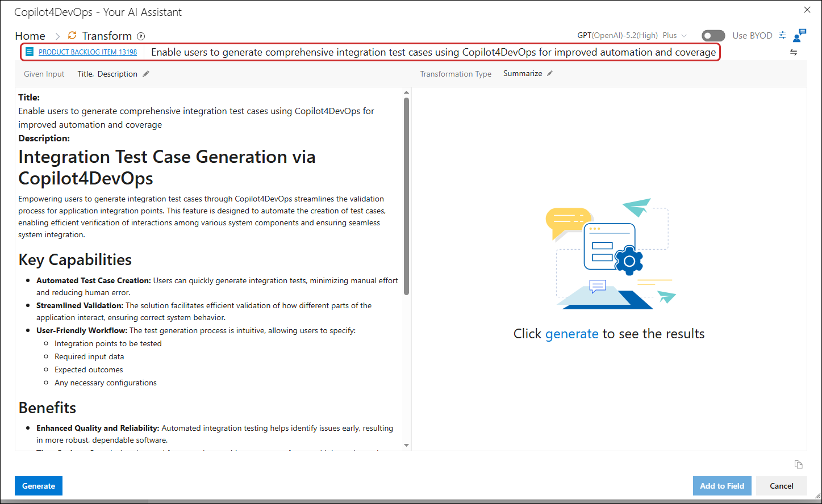The image size is (822, 504).
Task: Click the 'Description:' label in input panel
Action: click(44, 138)
